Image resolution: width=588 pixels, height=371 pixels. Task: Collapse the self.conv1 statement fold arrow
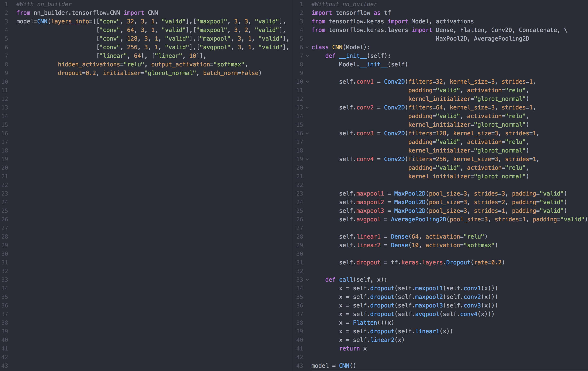click(307, 82)
